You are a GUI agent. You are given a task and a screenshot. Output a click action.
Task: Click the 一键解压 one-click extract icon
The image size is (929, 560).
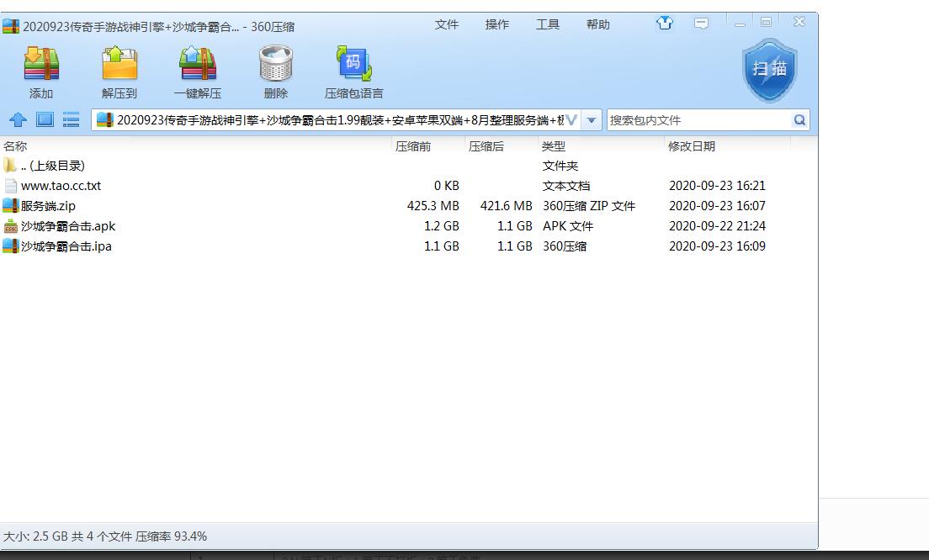198,66
